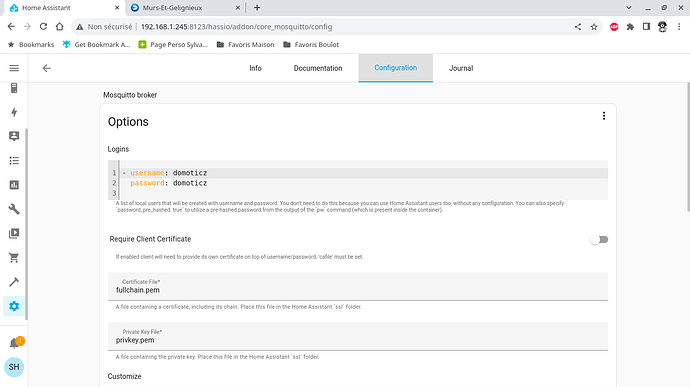690x387 pixels.
Task: Open the Get Bookmark A... bookmark
Action: [96, 44]
